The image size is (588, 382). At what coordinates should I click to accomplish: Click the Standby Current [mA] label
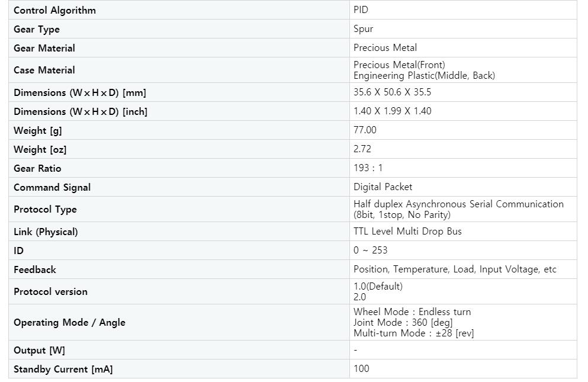63,369
